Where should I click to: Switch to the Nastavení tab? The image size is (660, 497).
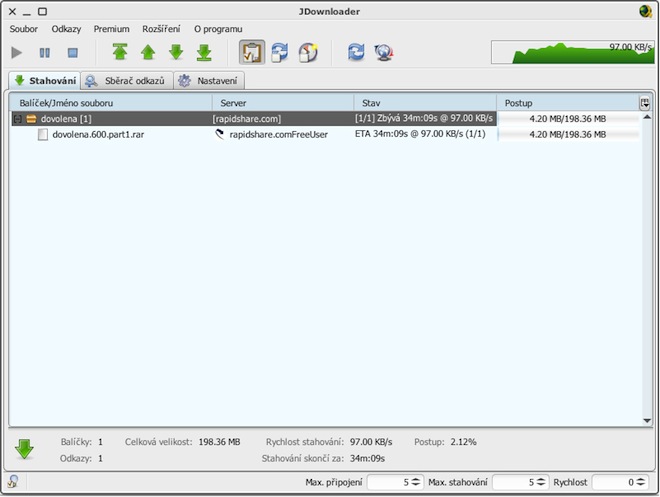pyautogui.click(x=209, y=80)
